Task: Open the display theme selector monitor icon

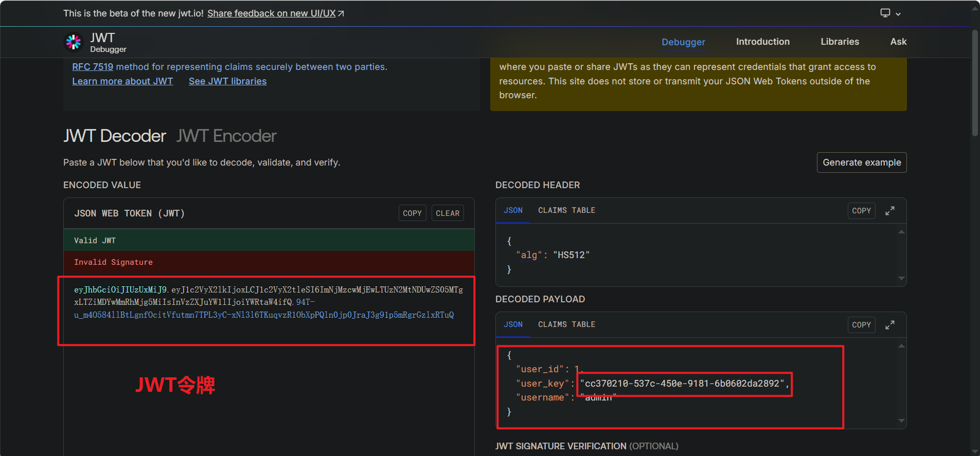Action: [x=885, y=13]
